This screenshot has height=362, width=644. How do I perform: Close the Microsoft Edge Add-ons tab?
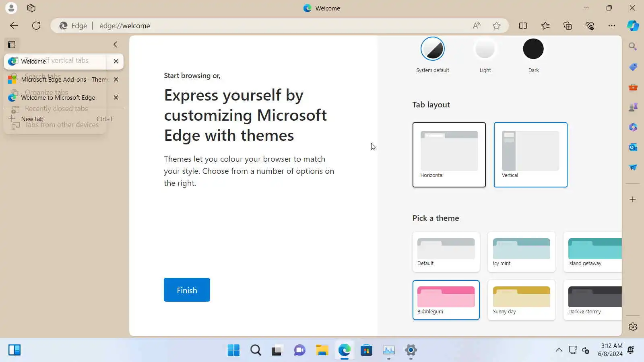(x=116, y=79)
